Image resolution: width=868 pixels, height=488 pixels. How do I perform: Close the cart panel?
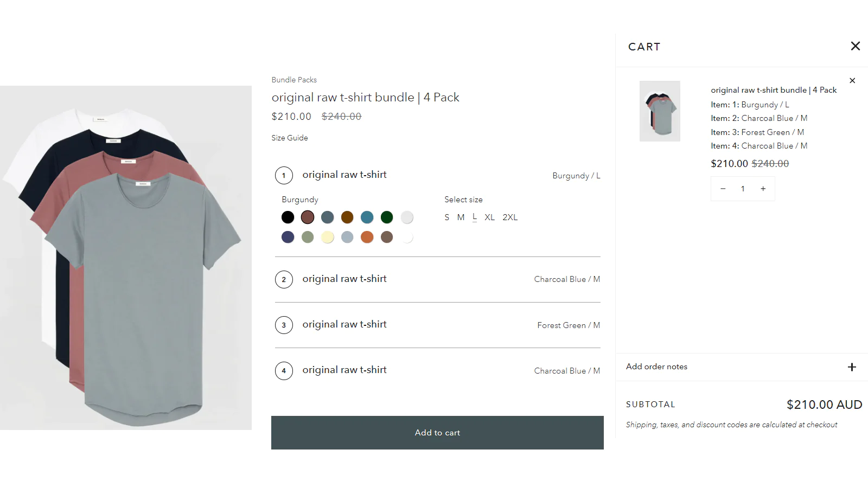(855, 46)
